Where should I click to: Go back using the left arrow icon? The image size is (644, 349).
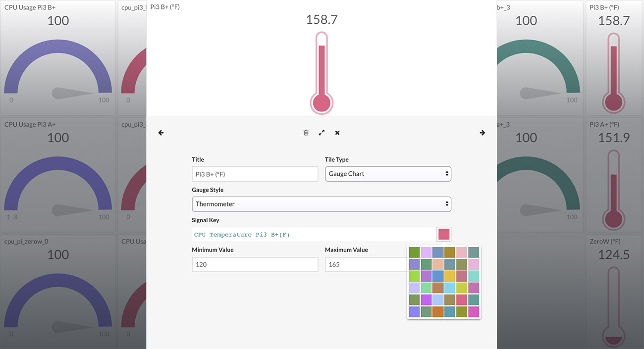coord(161,132)
